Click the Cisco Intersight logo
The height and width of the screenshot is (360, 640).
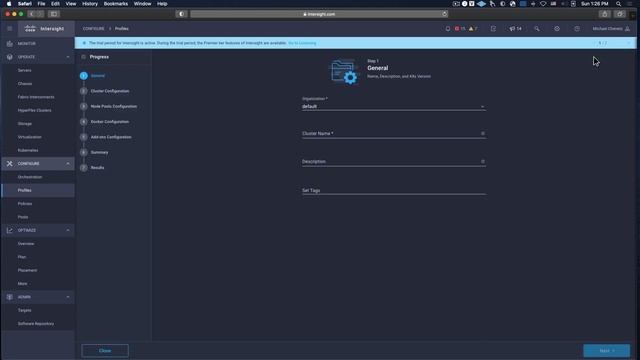44,29
